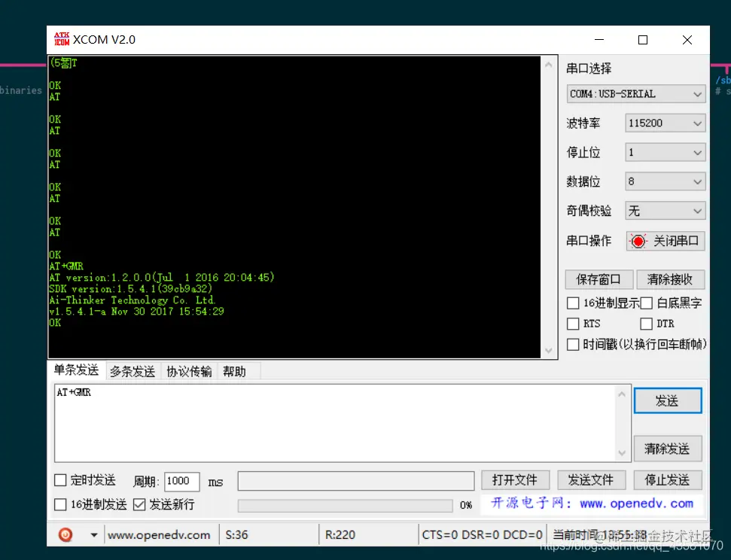The image size is (731, 560).
Task: Open the parity dropdown showing 无
Action: pos(665,211)
